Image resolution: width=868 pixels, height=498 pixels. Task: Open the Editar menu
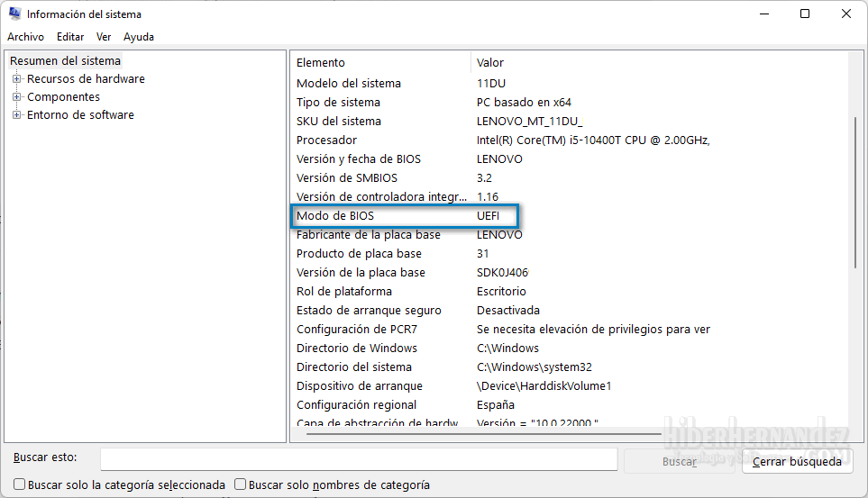point(70,37)
